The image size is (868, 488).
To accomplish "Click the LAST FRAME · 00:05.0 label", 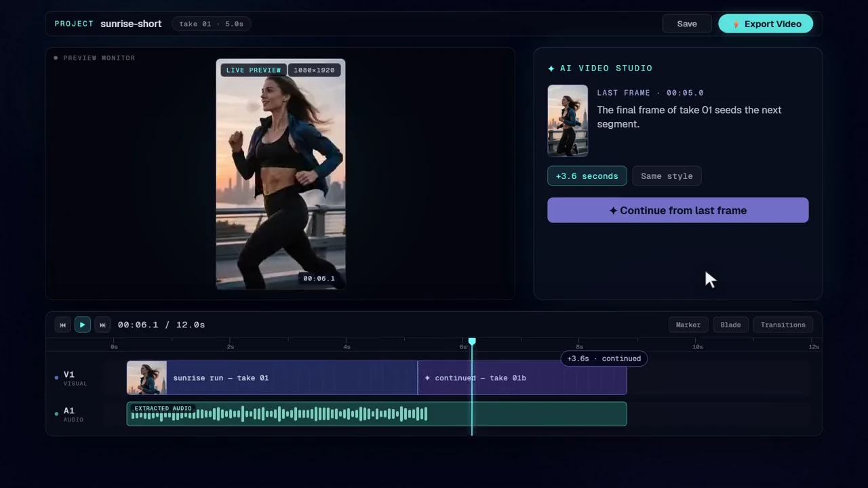I will coord(650,93).
